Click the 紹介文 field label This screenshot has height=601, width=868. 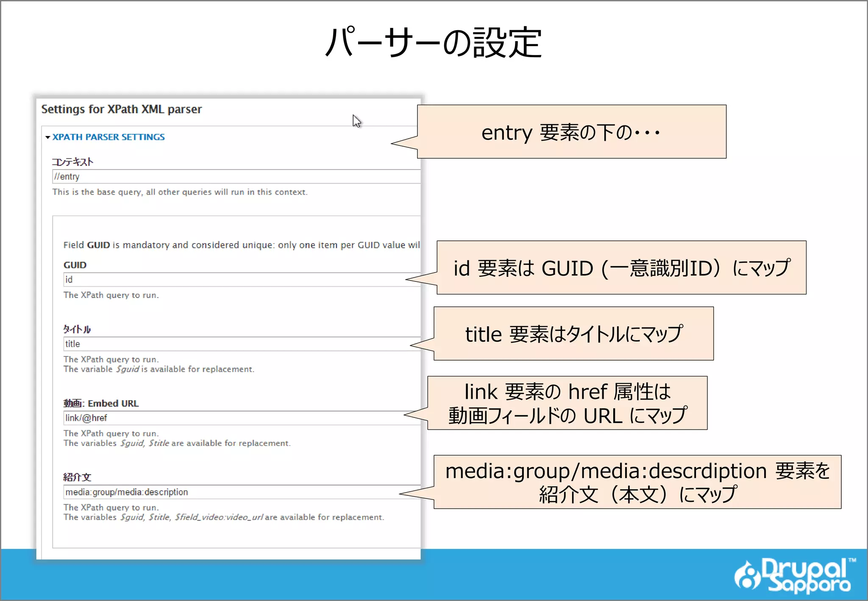[x=77, y=477]
